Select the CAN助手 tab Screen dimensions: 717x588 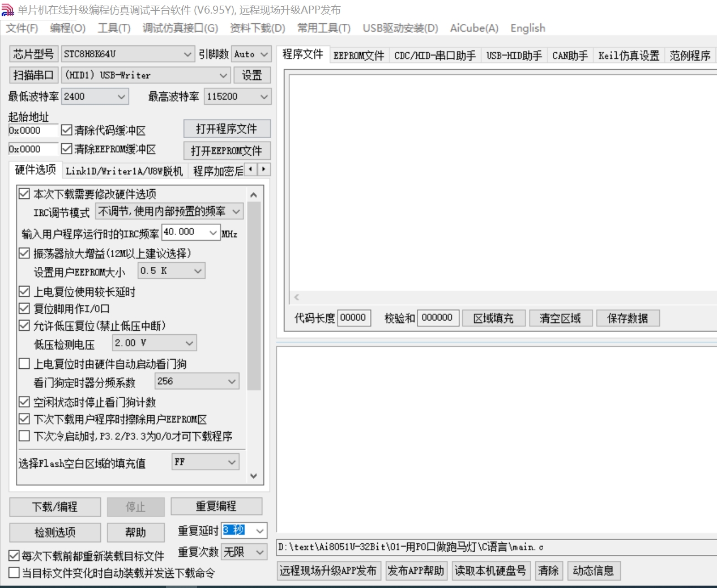(x=570, y=56)
